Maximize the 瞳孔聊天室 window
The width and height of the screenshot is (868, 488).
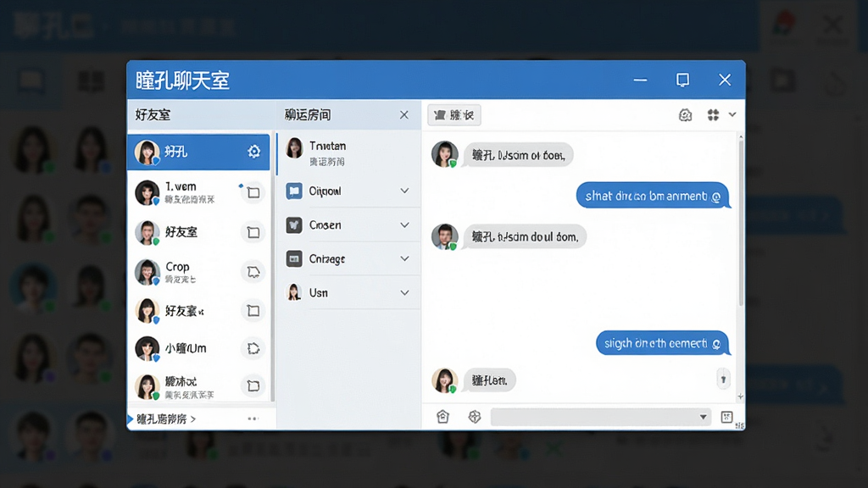[682, 80]
